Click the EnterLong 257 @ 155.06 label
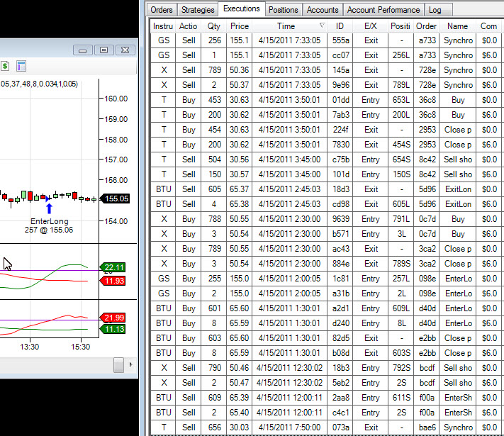Screen dimensions: 504x436 coord(49,225)
